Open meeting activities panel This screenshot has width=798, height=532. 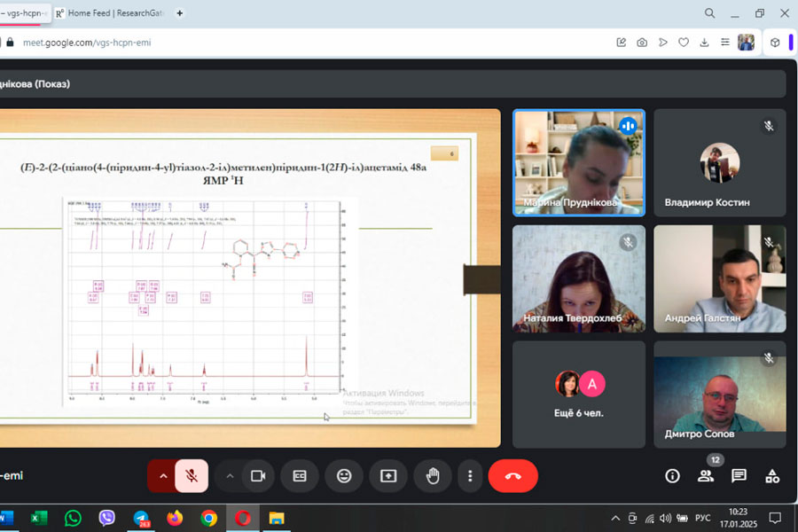pyautogui.click(x=772, y=476)
